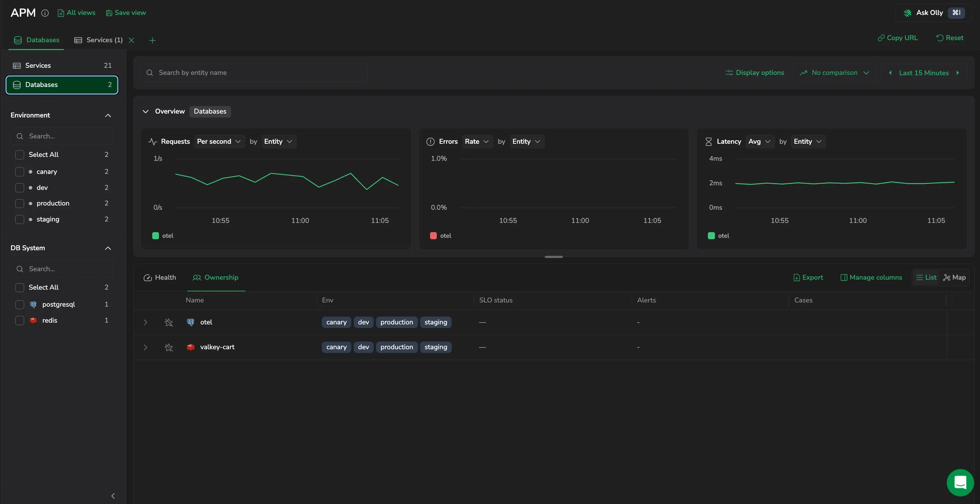Check the postgresql checkbox

[20, 305]
